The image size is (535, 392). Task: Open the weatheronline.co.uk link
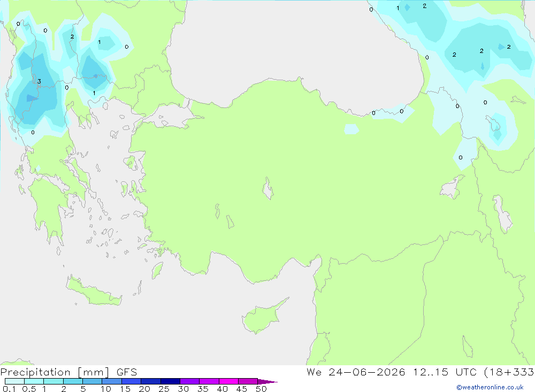pos(490,387)
